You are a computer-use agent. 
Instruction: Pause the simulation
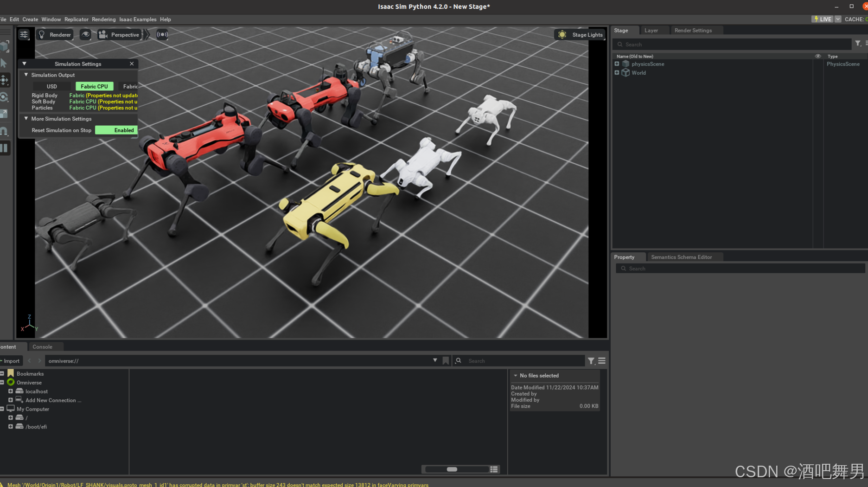4,148
